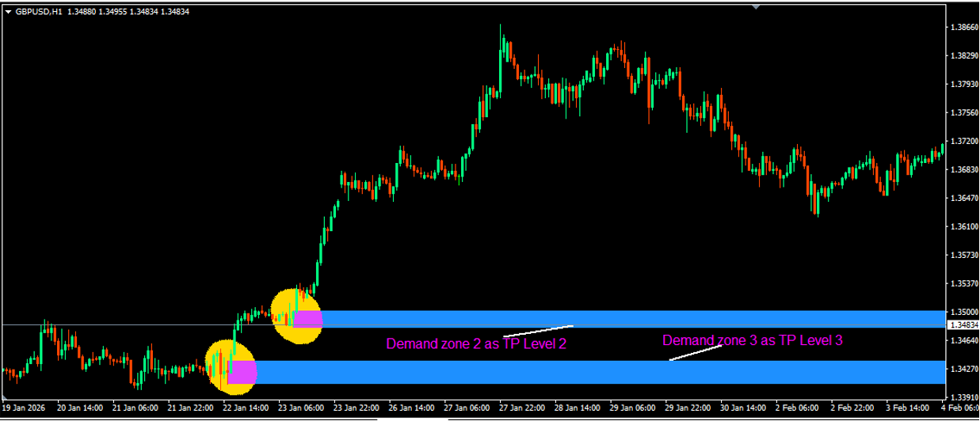The width and height of the screenshot is (980, 421).
Task: Click the lower magenta rectangle in demand zone 3
Action: coord(242,372)
